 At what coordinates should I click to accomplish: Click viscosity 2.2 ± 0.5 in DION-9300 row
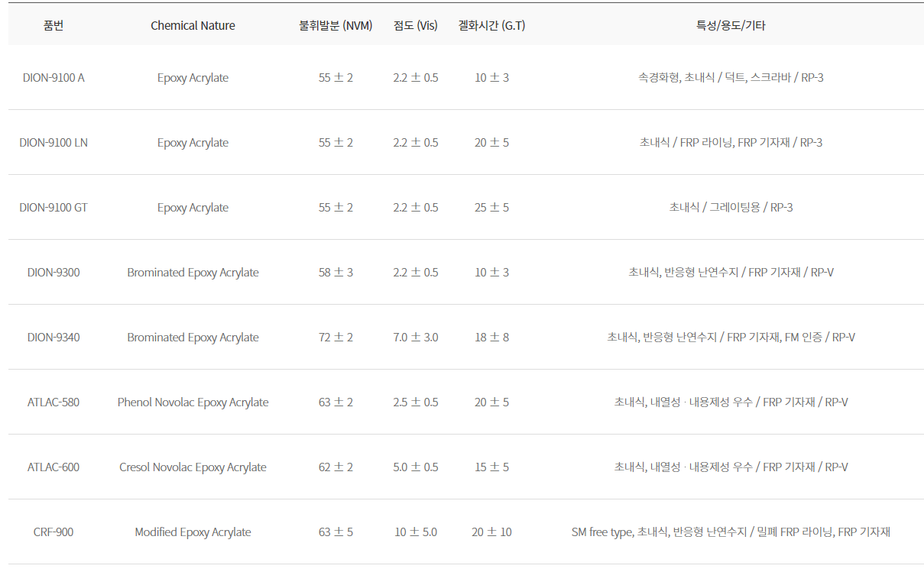(416, 273)
